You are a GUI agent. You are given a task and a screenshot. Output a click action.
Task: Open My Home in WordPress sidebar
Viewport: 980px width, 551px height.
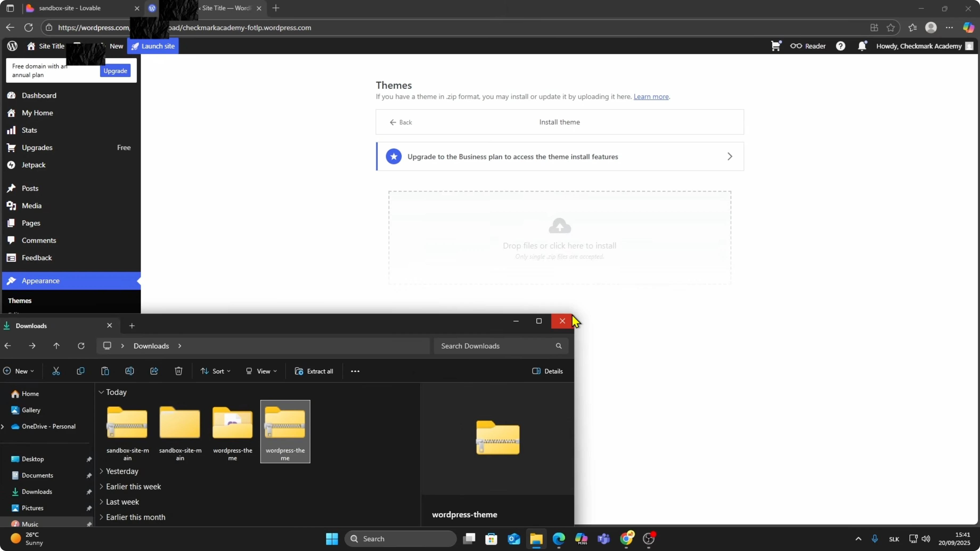[71, 113]
